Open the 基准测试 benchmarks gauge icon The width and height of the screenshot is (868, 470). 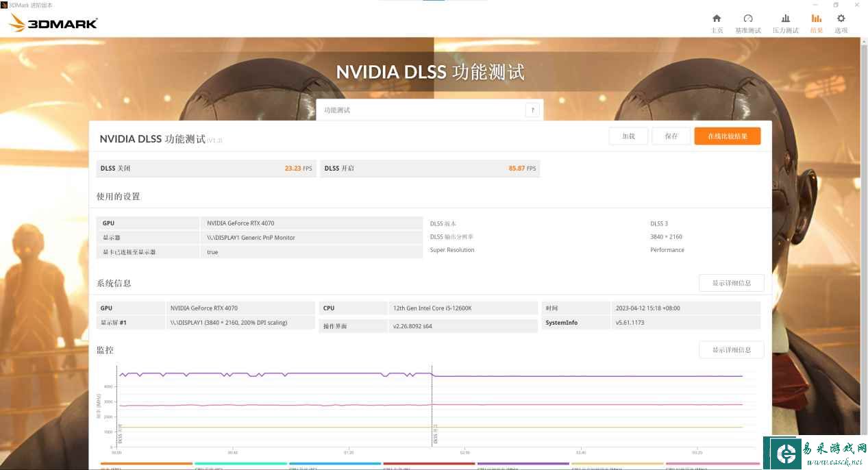tap(748, 19)
